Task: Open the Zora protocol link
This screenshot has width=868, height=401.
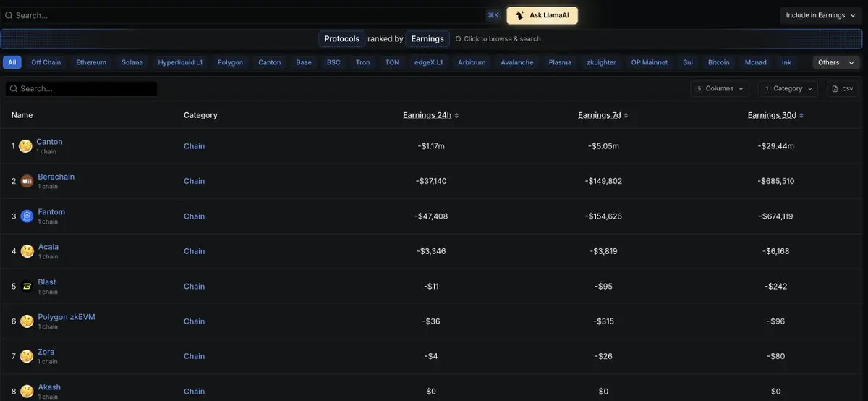Action: point(46,352)
